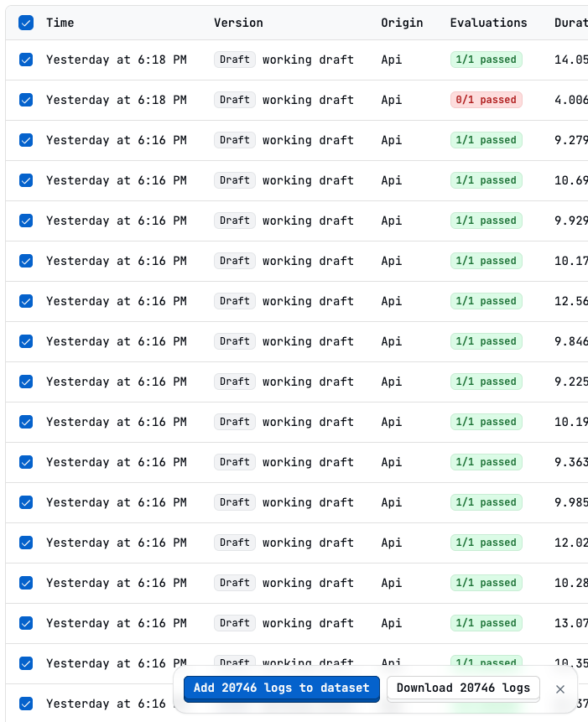Open the log row with duration 9.846
Viewport: 588px width, 722px height.
(x=297, y=341)
